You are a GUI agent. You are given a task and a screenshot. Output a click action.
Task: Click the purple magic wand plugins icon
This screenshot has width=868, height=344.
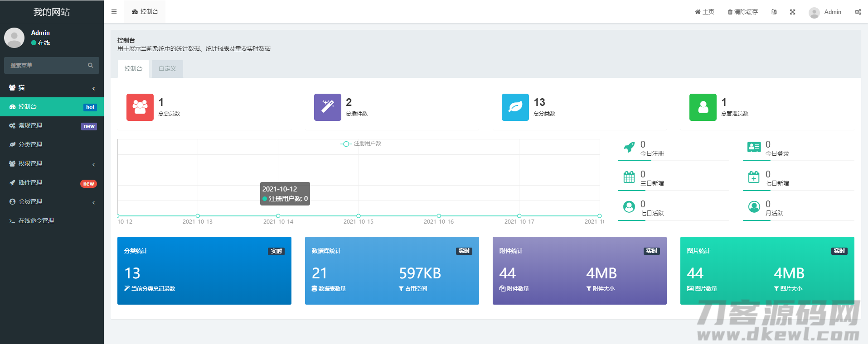tap(327, 107)
